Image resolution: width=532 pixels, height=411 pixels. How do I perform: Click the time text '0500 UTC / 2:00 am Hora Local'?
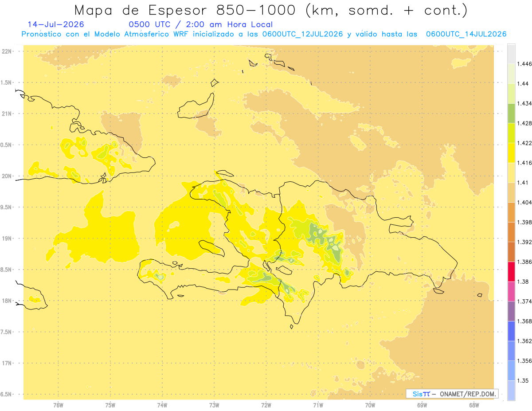[200, 24]
